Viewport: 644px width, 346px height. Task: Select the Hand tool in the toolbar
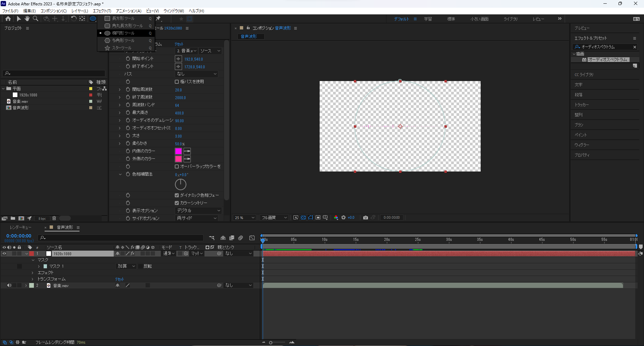(x=27, y=19)
